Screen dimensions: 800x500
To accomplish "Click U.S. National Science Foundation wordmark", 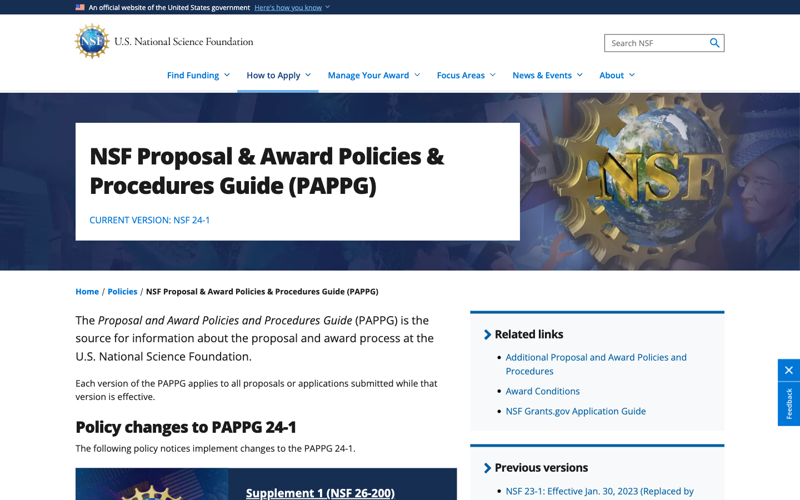I will (x=184, y=42).
